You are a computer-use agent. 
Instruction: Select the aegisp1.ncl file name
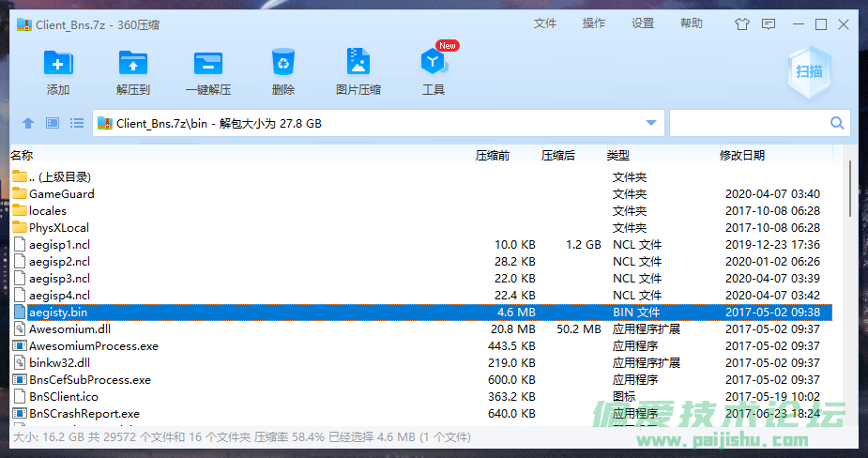coord(60,244)
